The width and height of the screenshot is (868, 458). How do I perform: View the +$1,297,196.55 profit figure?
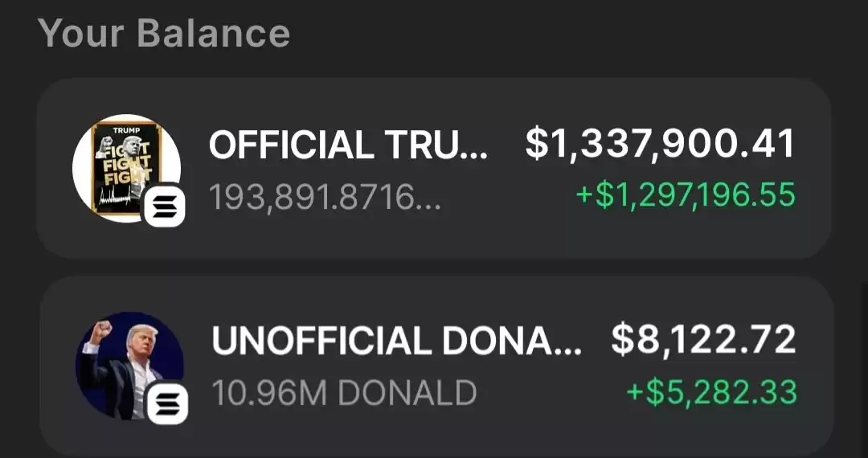pos(686,195)
